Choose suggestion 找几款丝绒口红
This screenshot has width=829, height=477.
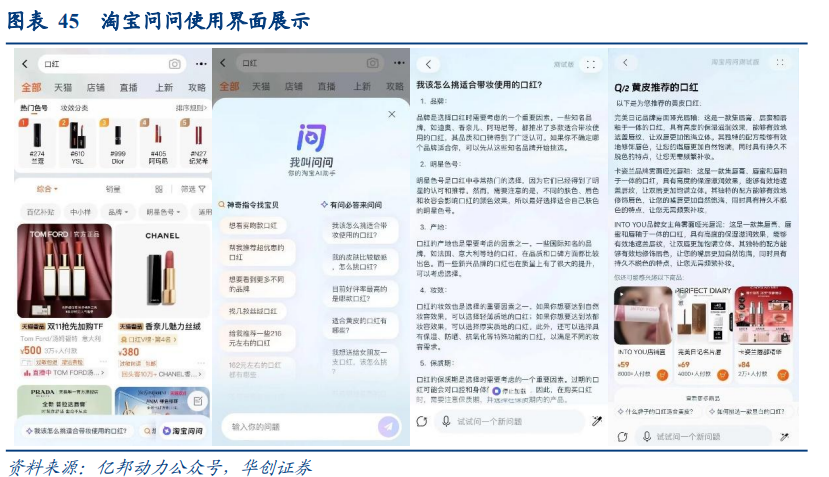pos(253,311)
